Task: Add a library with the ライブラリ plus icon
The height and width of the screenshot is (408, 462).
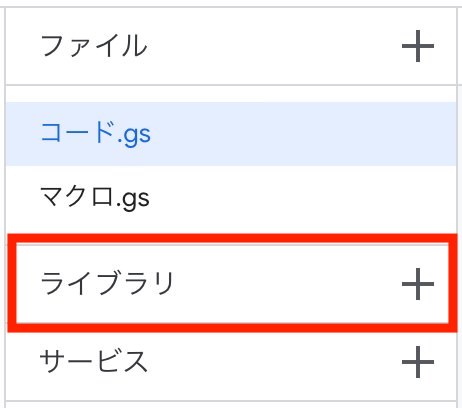Action: 418,284
